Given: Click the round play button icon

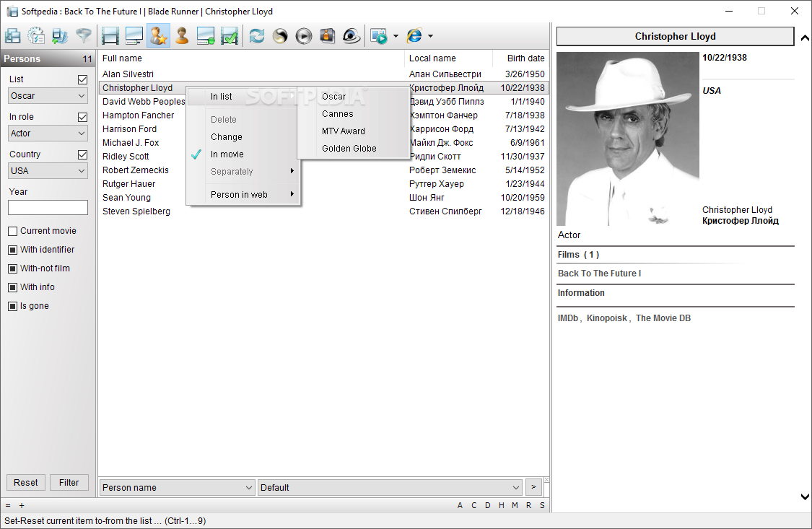Looking at the screenshot, I should point(304,35).
